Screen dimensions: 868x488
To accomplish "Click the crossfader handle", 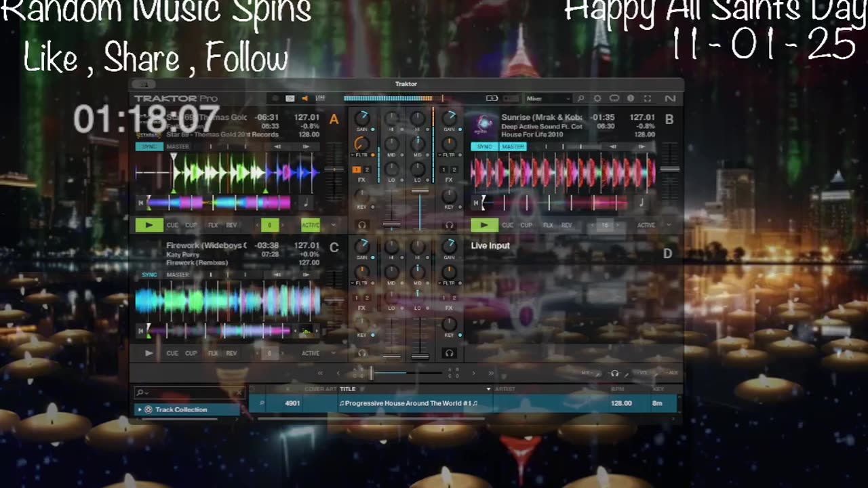I will (371, 373).
